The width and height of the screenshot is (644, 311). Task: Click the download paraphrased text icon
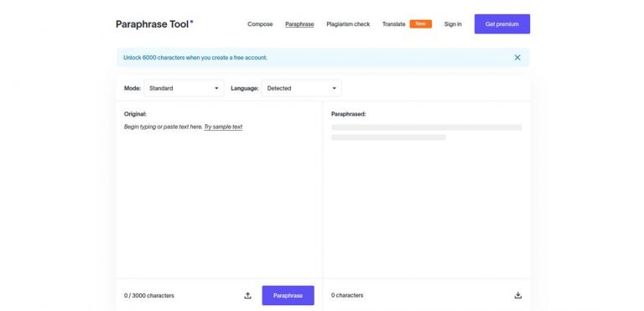pyautogui.click(x=518, y=295)
